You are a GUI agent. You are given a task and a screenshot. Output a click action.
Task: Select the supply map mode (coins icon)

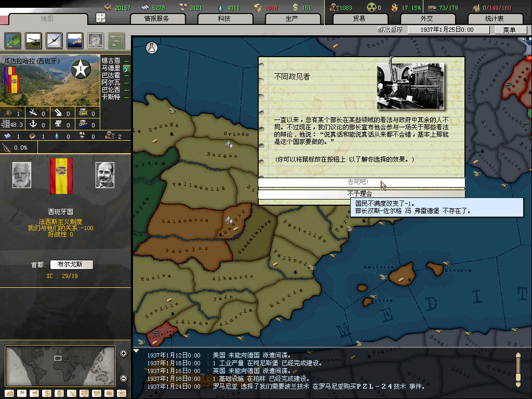(x=59, y=393)
